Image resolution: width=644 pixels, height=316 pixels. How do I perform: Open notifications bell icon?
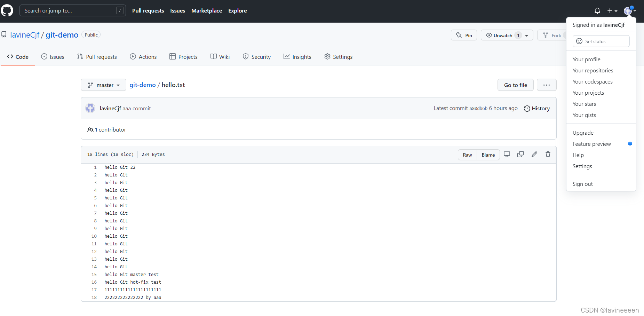[x=597, y=11]
